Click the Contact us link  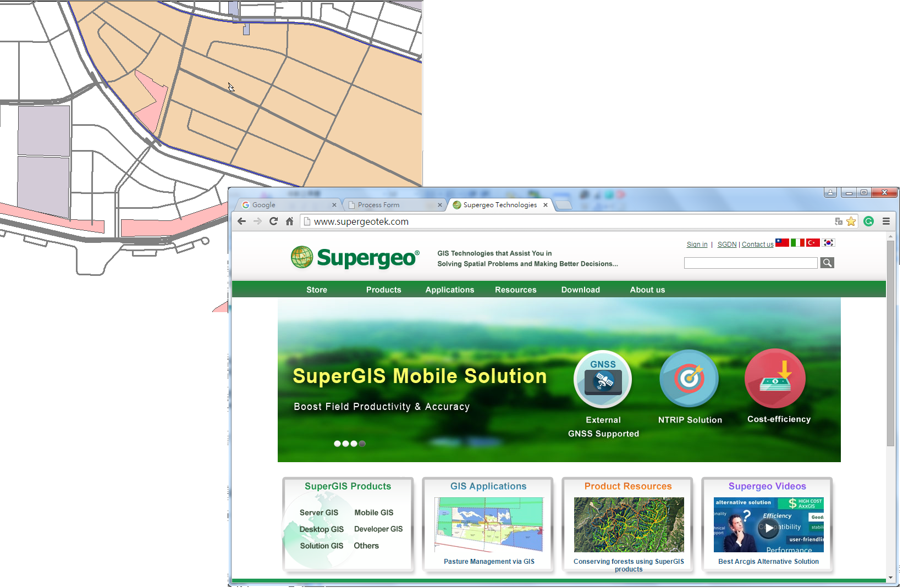(758, 245)
